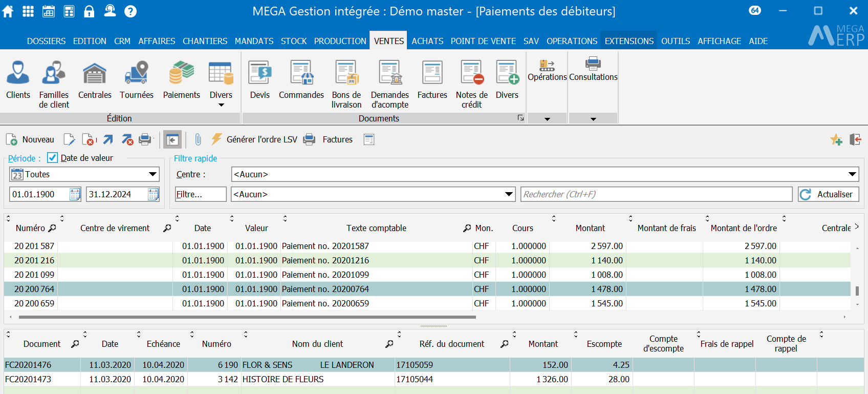This screenshot has height=394, width=868.
Task: Click the Filtre... button
Action: [x=201, y=194]
